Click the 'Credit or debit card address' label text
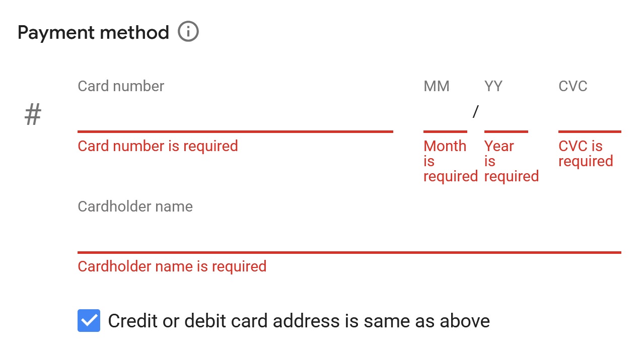Viewport: 644px width, 347px height. pyautogui.click(x=299, y=321)
